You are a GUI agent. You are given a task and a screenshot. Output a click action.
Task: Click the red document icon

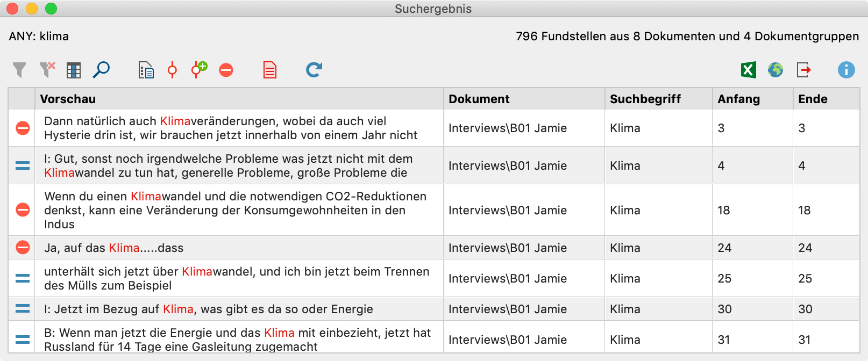point(270,70)
